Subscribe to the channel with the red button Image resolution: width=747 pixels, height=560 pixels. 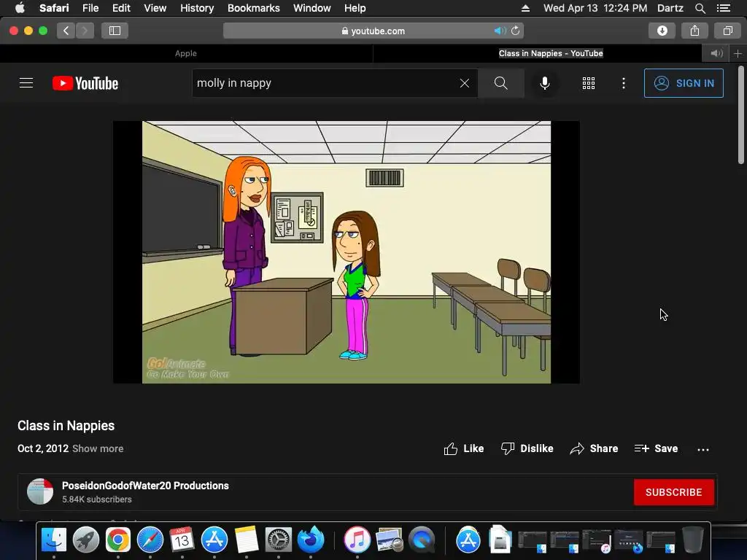coord(673,492)
